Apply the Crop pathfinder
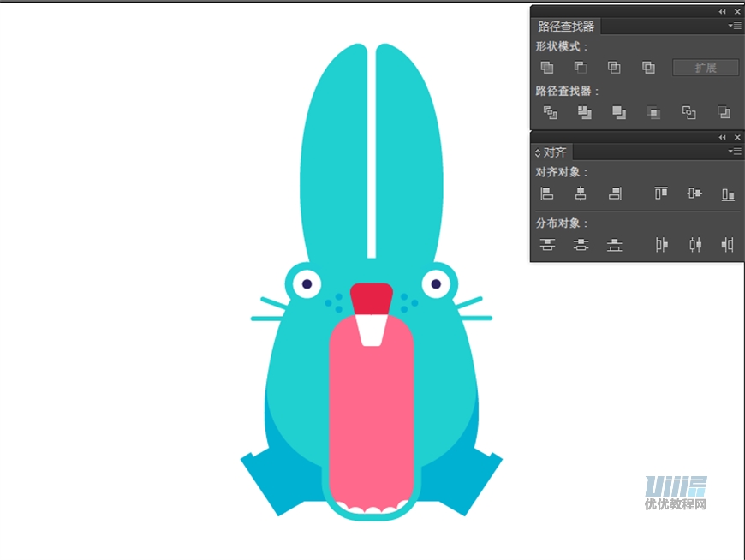The height and width of the screenshot is (560, 745). click(x=653, y=112)
